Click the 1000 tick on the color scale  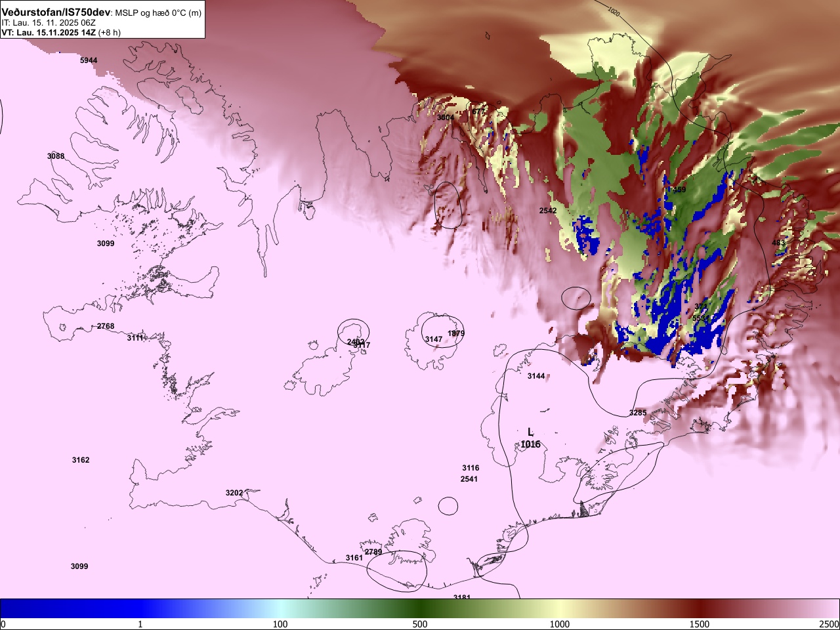(560, 624)
